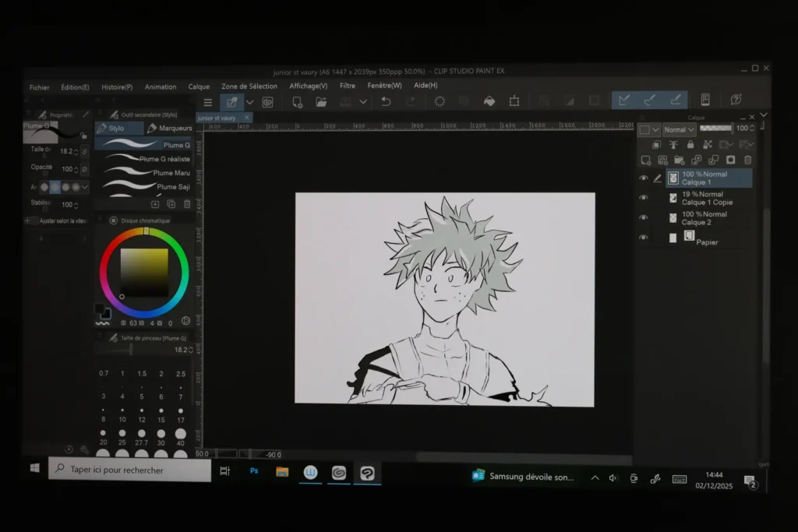Open a file with the folder icon
The image size is (798, 532).
coord(321,102)
